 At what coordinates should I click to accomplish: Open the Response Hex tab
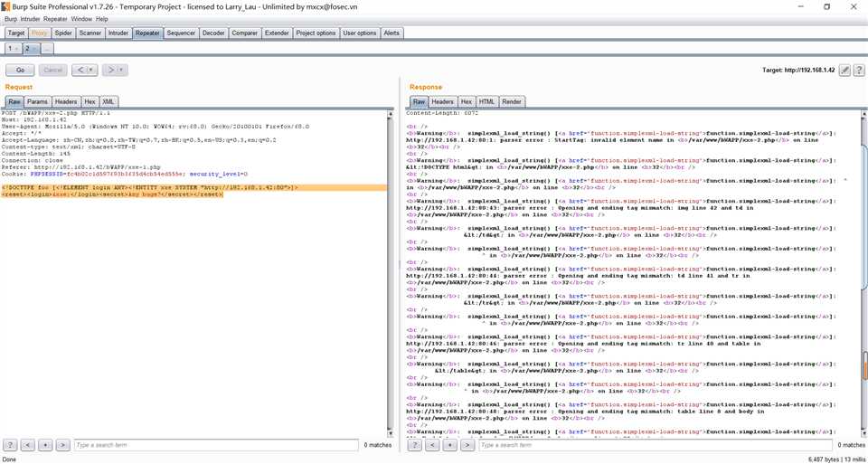point(467,102)
